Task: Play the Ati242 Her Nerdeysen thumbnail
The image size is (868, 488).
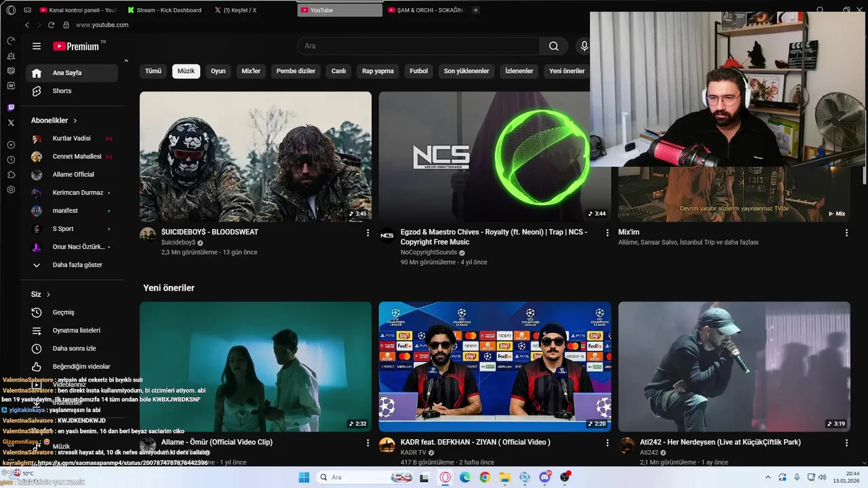Action: click(x=734, y=367)
